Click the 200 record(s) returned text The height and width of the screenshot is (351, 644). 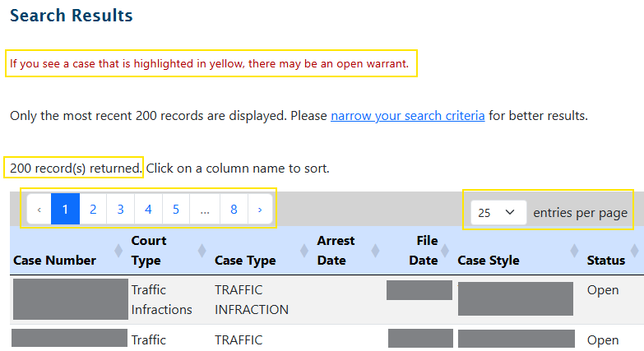click(x=76, y=169)
